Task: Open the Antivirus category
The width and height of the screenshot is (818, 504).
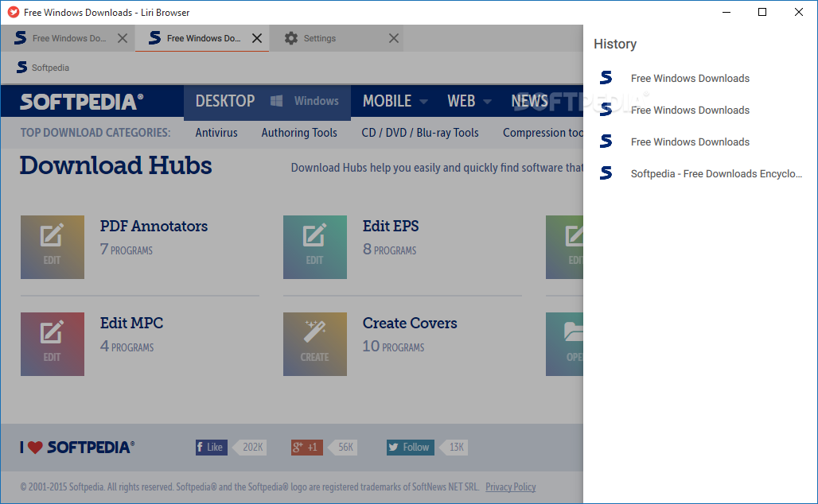Action: 216,133
